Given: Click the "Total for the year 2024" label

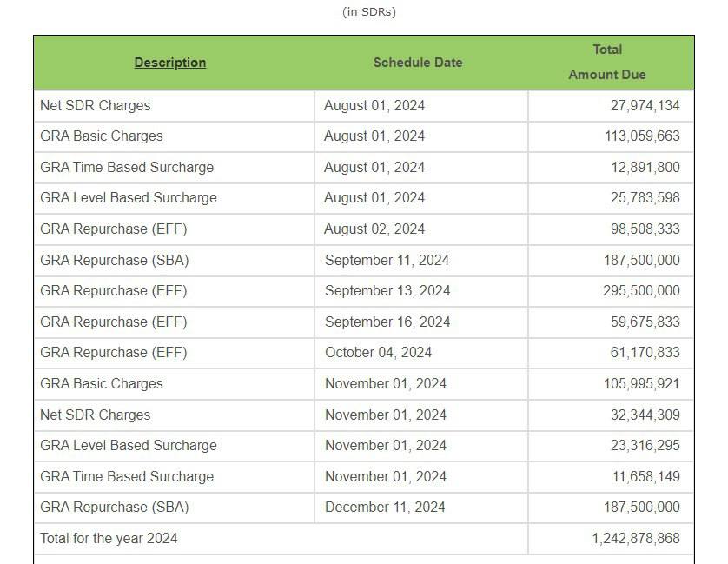Looking at the screenshot, I should coord(109,538).
